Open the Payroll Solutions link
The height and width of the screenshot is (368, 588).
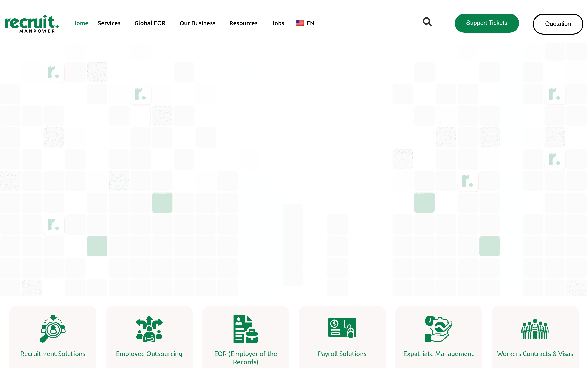tap(342, 354)
